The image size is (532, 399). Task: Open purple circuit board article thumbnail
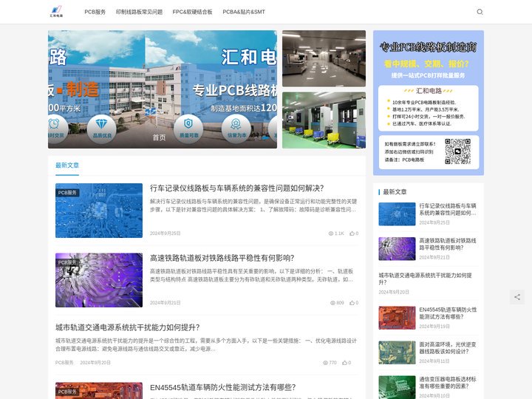(x=99, y=280)
